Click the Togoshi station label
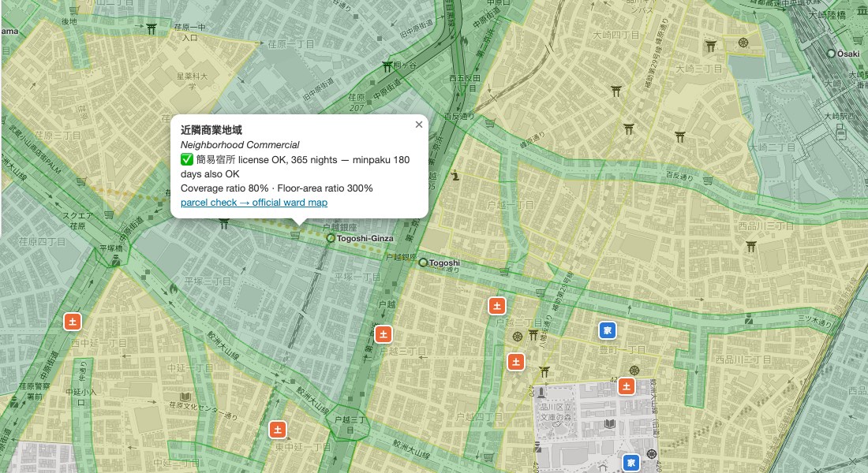The image size is (868, 473). point(444,263)
